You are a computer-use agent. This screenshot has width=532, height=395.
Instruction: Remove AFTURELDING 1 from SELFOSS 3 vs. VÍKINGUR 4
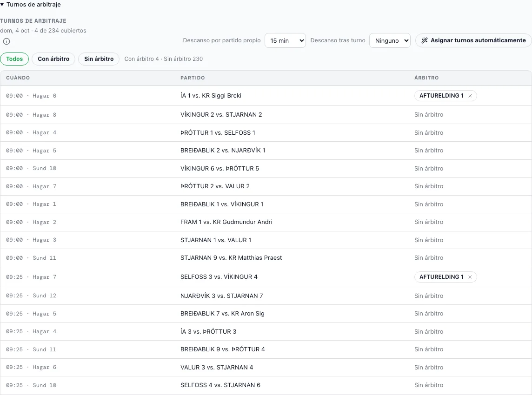470,277
